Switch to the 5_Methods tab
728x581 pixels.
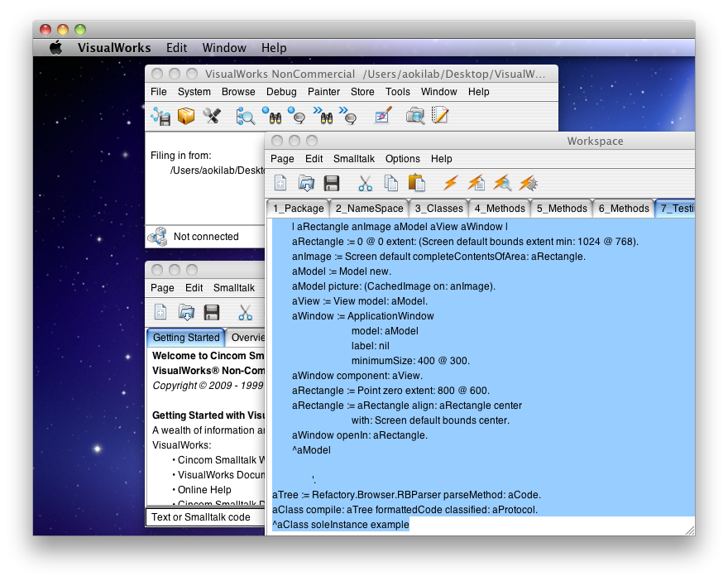coord(562,209)
